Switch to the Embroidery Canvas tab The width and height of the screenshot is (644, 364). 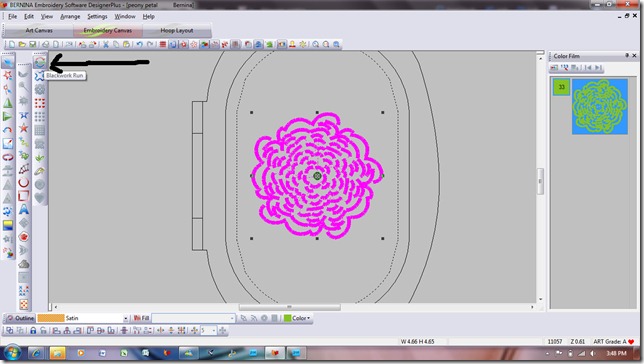tap(108, 30)
